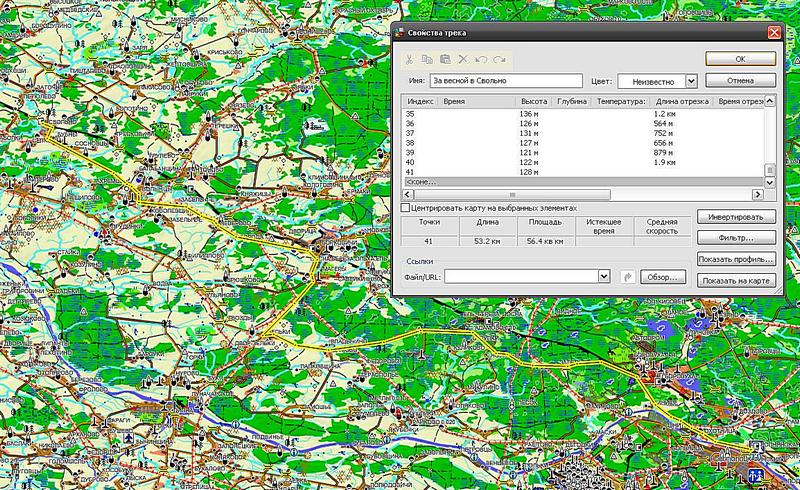Click the Copy icon in the dialog toolbar
This screenshot has height=490, width=800.
point(427,60)
